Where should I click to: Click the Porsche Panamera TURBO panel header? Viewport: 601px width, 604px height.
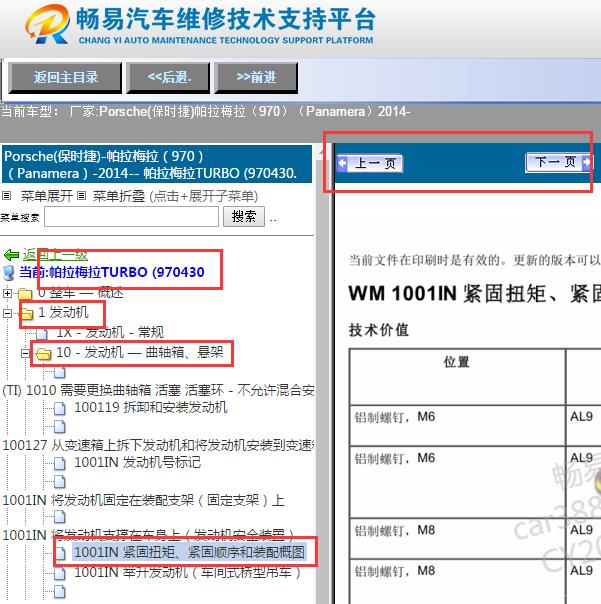pos(157,164)
